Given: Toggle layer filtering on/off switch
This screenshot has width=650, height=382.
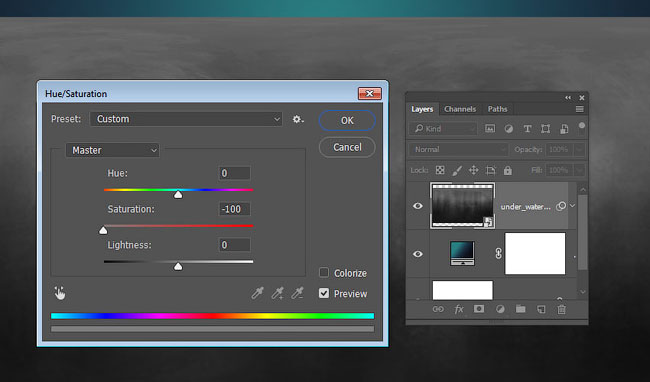Looking at the screenshot, I should [582, 126].
